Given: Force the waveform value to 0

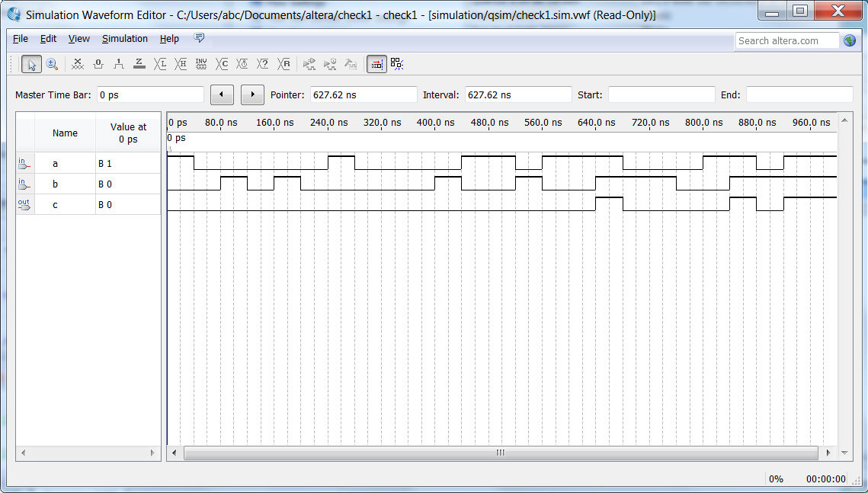Looking at the screenshot, I should pyautogui.click(x=98, y=64).
